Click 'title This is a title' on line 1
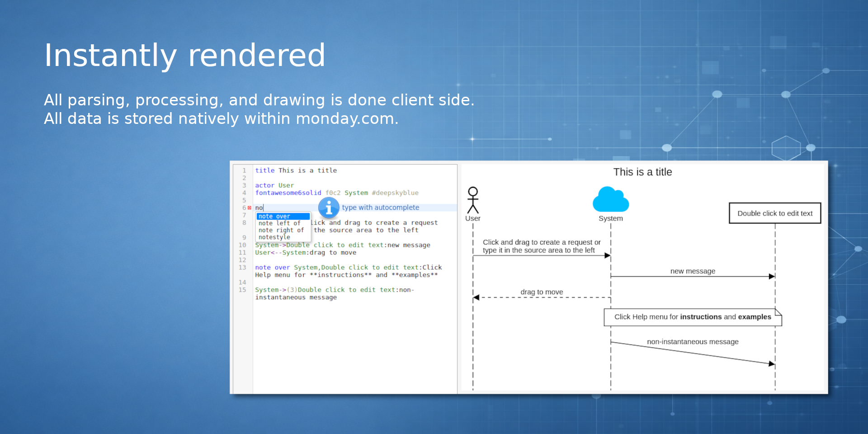Viewport: 868px width, 434px height. 296,170
